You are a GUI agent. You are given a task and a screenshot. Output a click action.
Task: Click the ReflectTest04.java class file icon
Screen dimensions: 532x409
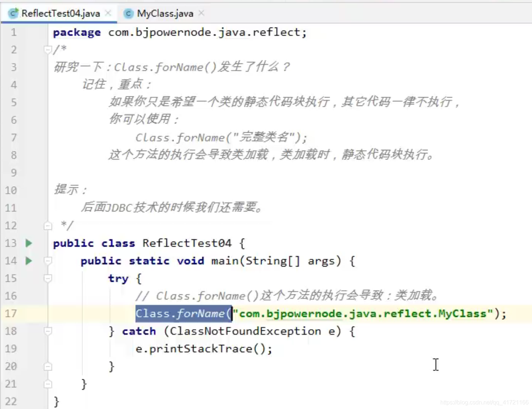tap(13, 13)
